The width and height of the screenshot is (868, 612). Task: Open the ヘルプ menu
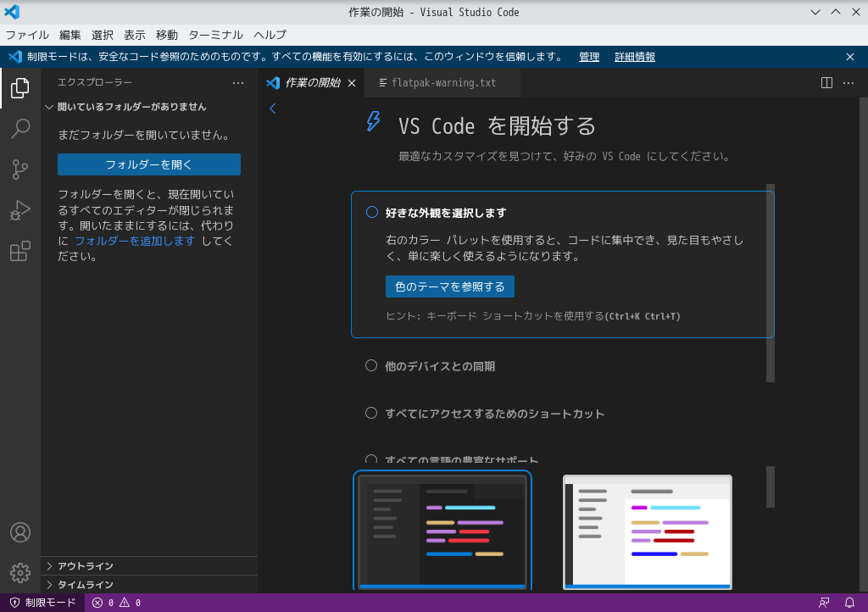[x=270, y=35]
